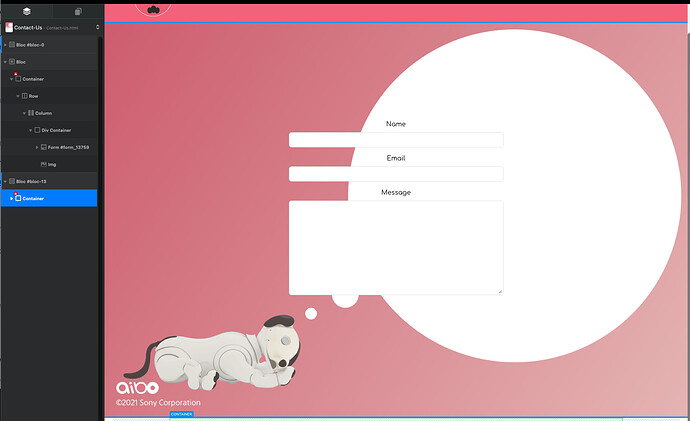Image resolution: width=690 pixels, height=421 pixels.
Task: Expand the highlighted Container under Bloc #bloc-13
Action: 11,198
